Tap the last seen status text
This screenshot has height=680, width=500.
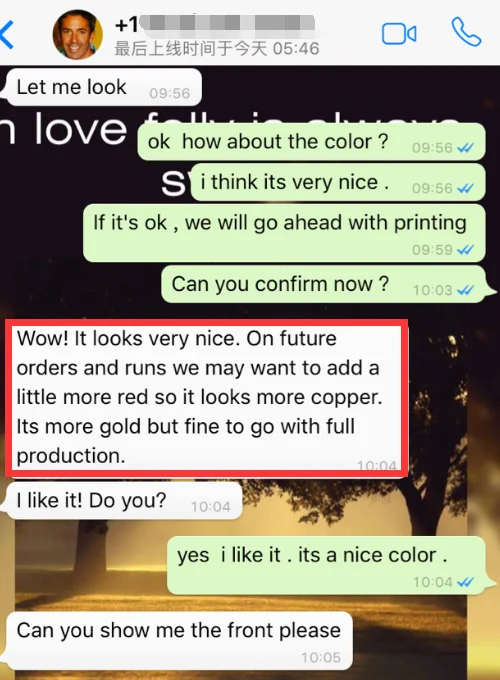(x=217, y=49)
